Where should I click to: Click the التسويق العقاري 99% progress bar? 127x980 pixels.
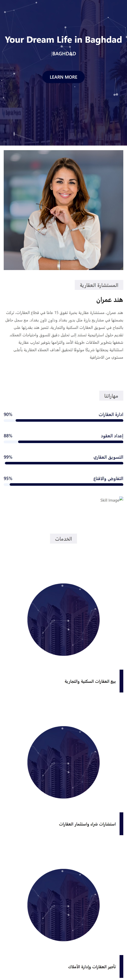[64, 463]
